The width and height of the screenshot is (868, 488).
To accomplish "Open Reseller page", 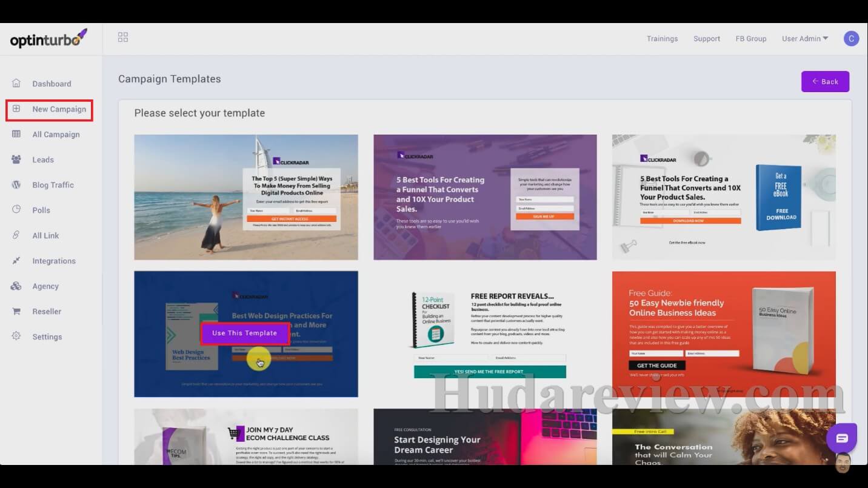I will [x=47, y=312].
